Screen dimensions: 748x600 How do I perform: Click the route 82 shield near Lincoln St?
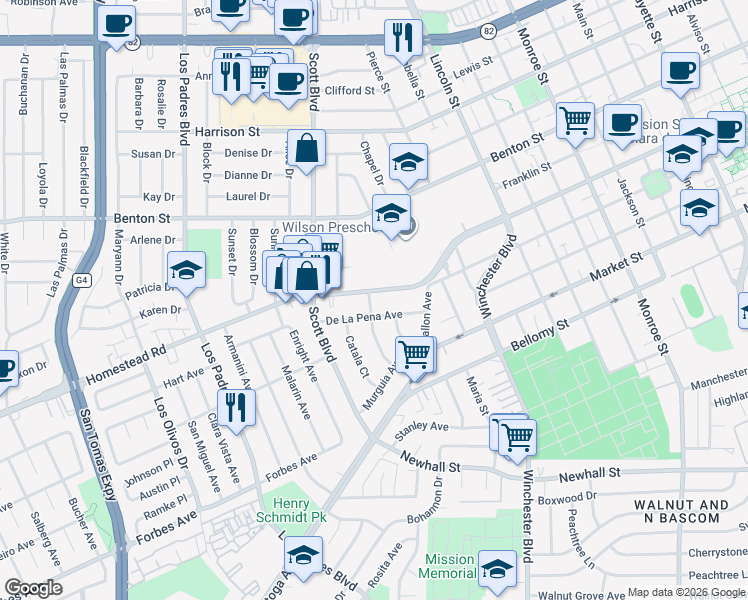point(488,31)
